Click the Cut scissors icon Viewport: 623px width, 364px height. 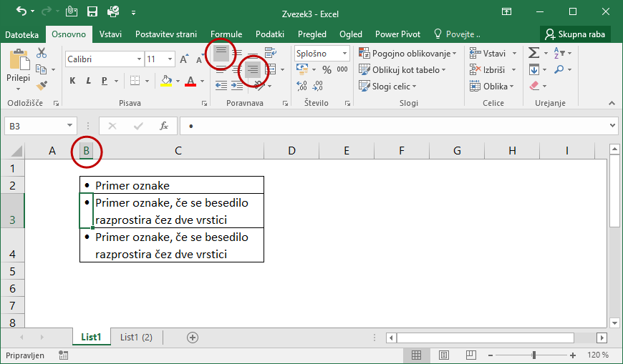coord(42,52)
